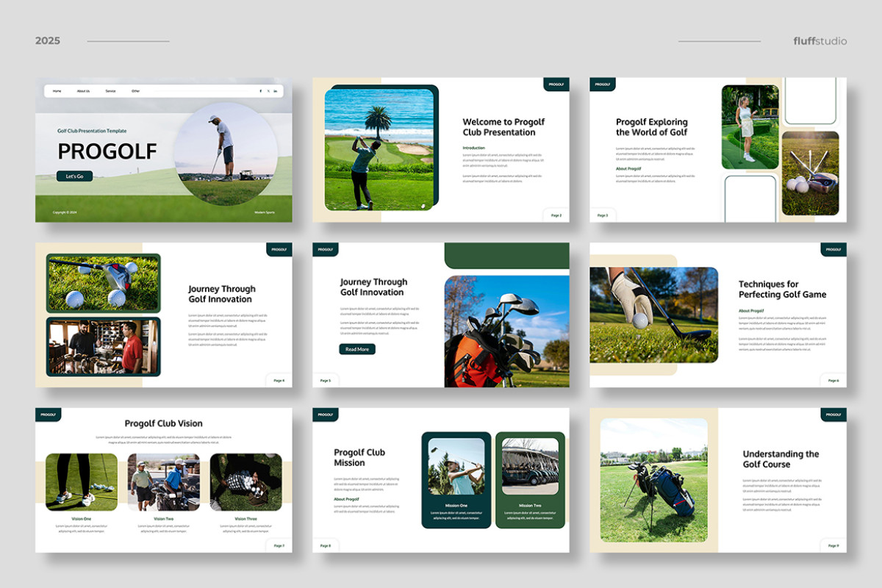The height and width of the screenshot is (588, 882).
Task: Click the Facebook icon in the navigation bar
Action: (261, 91)
